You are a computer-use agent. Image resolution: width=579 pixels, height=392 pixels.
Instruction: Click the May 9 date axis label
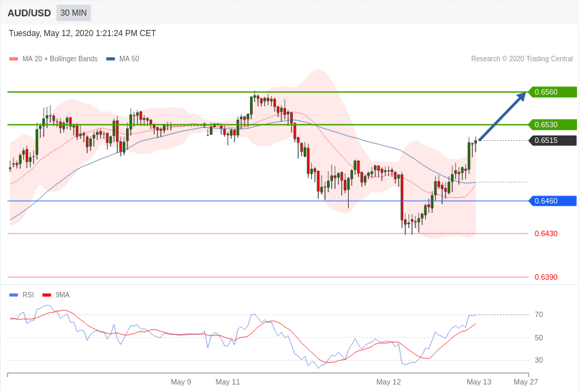click(181, 382)
